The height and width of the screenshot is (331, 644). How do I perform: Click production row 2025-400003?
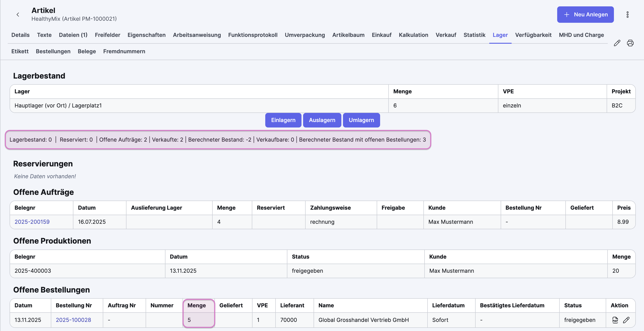pyautogui.click(x=33, y=271)
